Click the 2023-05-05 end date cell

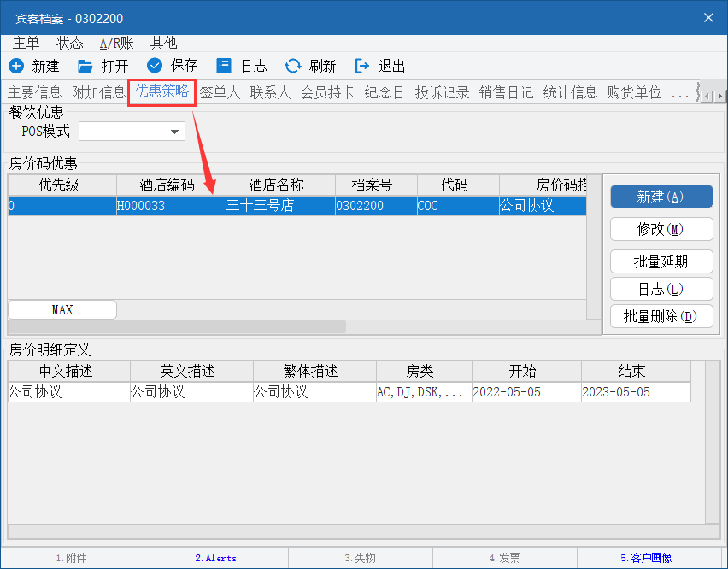[x=636, y=392]
